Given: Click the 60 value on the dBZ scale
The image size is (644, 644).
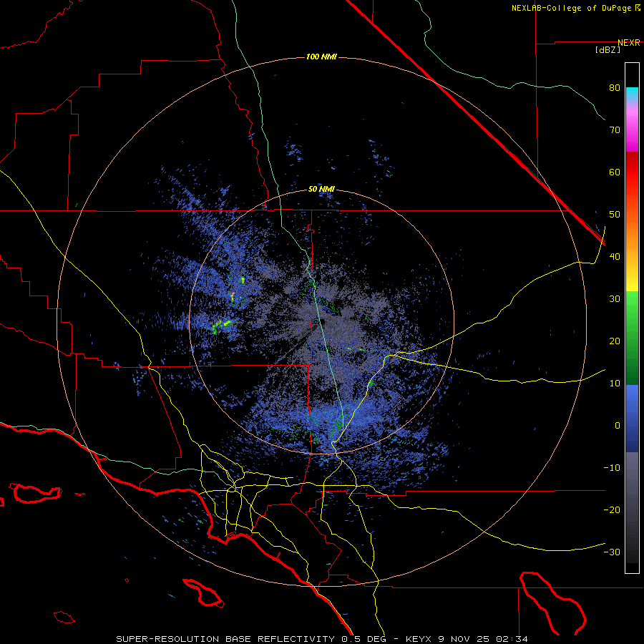Looking at the screenshot, I should 615,172.
